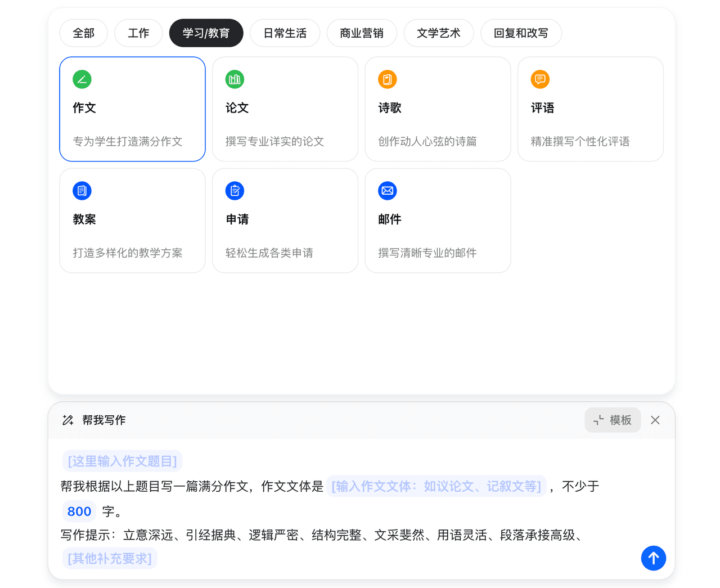This screenshot has height=588, width=720.
Task: Click the blue 教案 document icon
Action: point(82,191)
